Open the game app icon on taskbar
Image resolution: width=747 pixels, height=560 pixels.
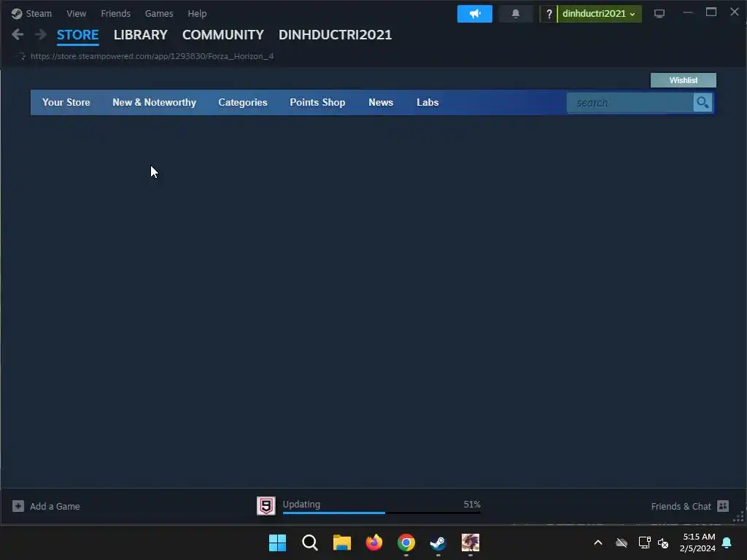[471, 542]
